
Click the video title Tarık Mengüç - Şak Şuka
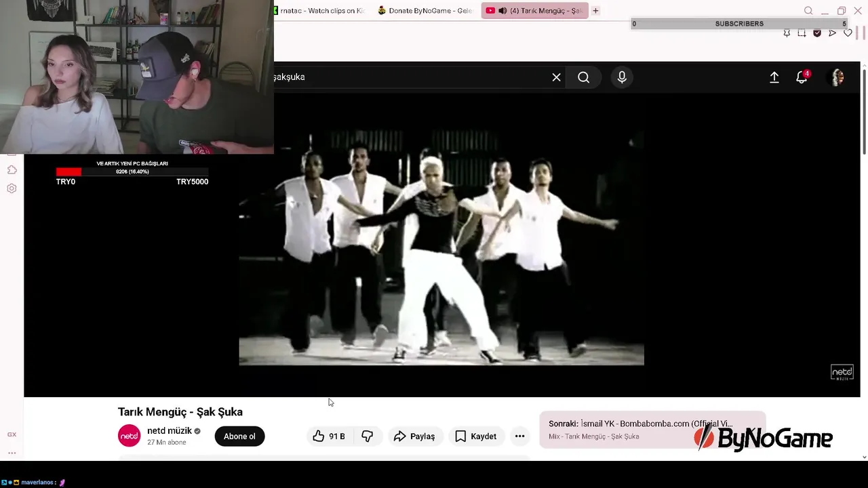pos(180,411)
